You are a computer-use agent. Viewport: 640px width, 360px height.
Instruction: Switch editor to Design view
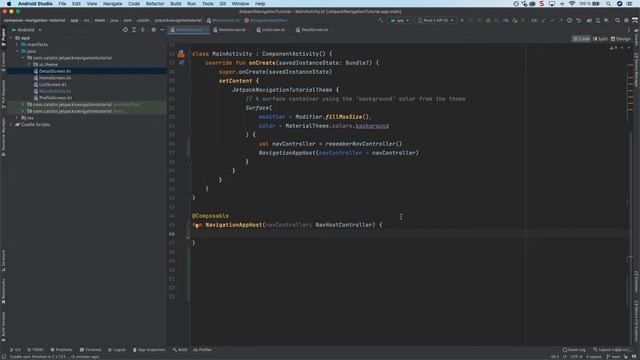(x=621, y=39)
